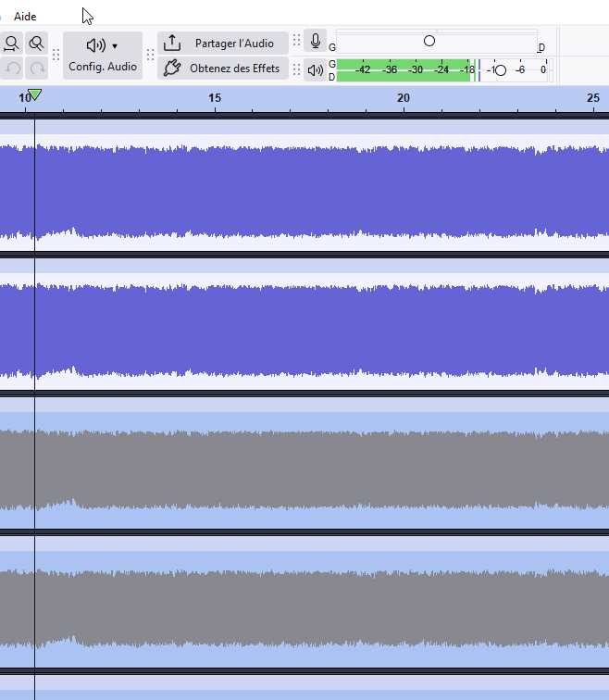This screenshot has width=609, height=700.
Task: Click the green playhead marker on timeline
Action: (x=34, y=94)
